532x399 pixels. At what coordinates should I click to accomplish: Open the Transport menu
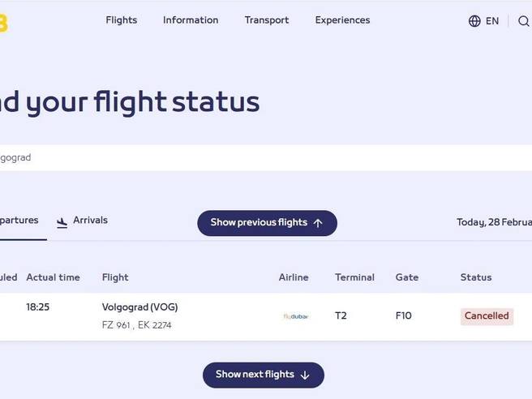[x=267, y=20]
